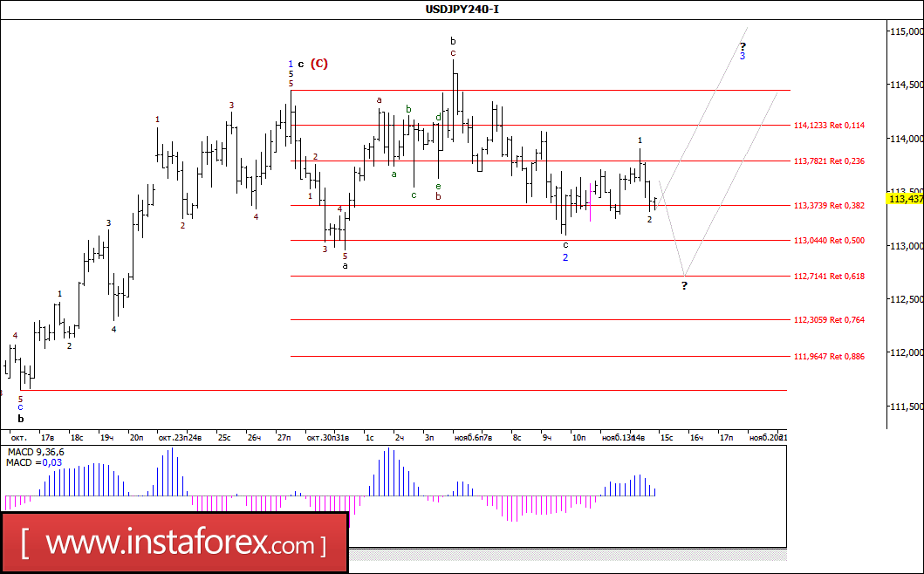Select the 113,0440 Ret 0,500 level label
This screenshot has height=574, width=924.
829,241
